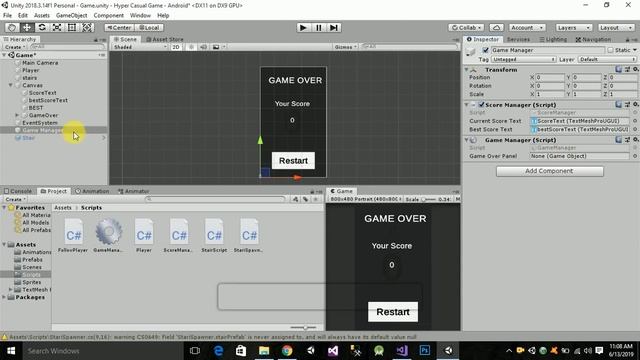Viewport: 640px width, 360px height.
Task: Open Component menu
Action: (x=109, y=16)
